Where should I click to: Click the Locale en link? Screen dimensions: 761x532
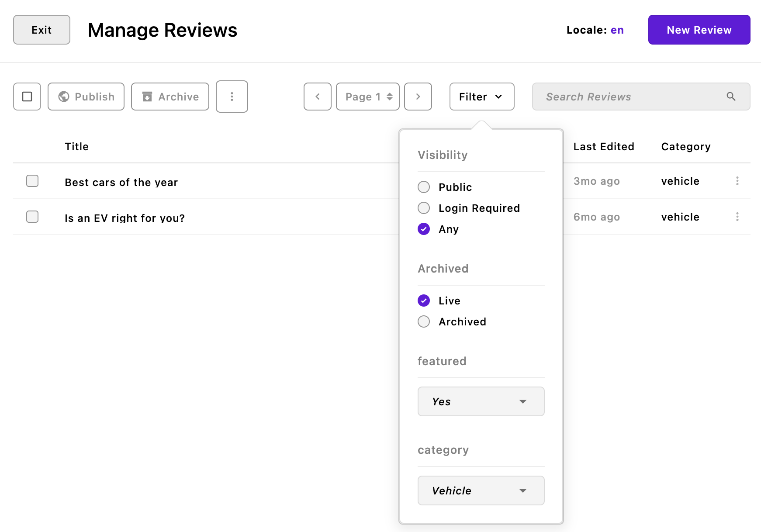(x=617, y=30)
